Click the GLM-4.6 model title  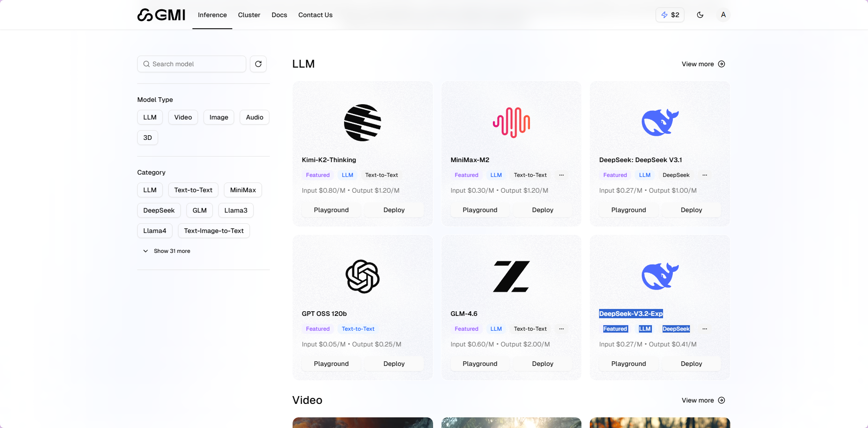click(x=464, y=314)
